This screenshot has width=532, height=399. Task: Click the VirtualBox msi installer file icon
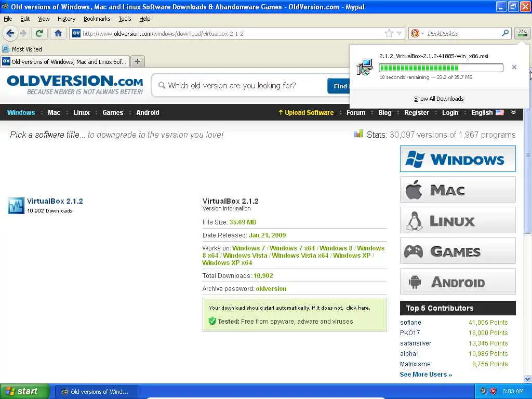364,67
